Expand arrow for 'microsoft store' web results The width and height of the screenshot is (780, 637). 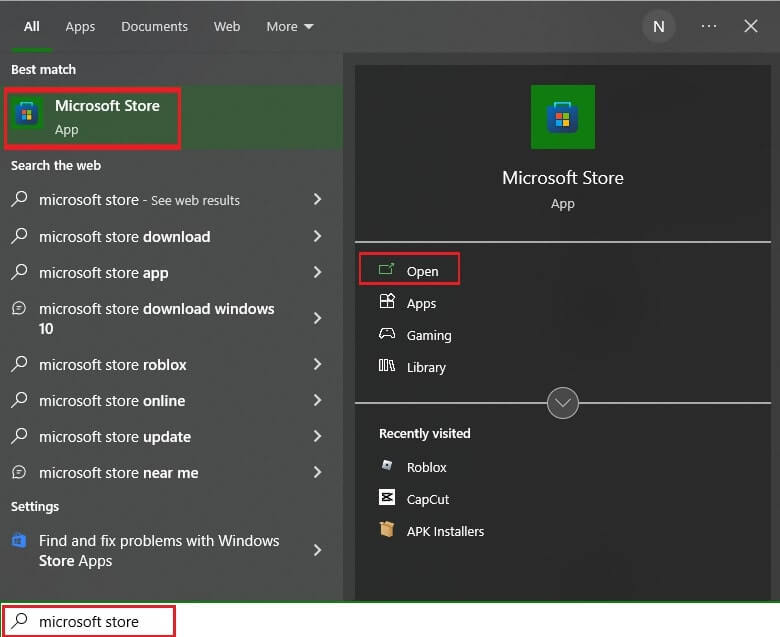point(317,200)
